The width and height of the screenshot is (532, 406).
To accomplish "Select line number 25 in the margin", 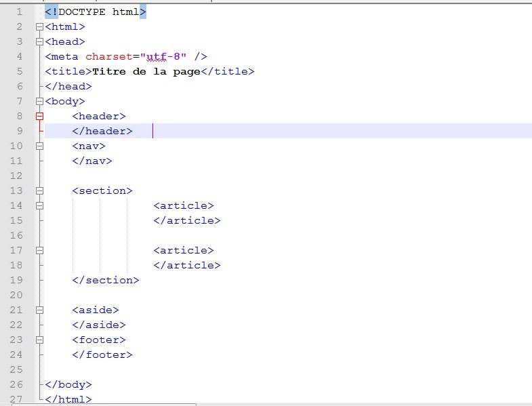I will [x=16, y=369].
